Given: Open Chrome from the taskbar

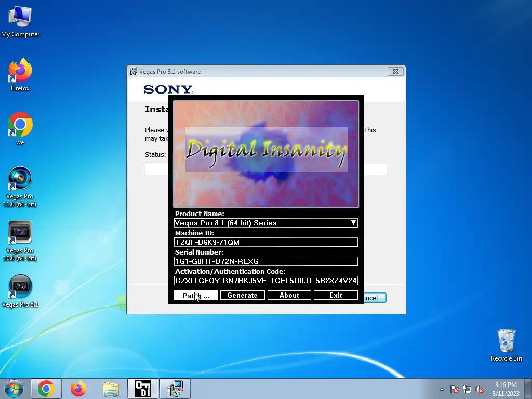Looking at the screenshot, I should 46,389.
